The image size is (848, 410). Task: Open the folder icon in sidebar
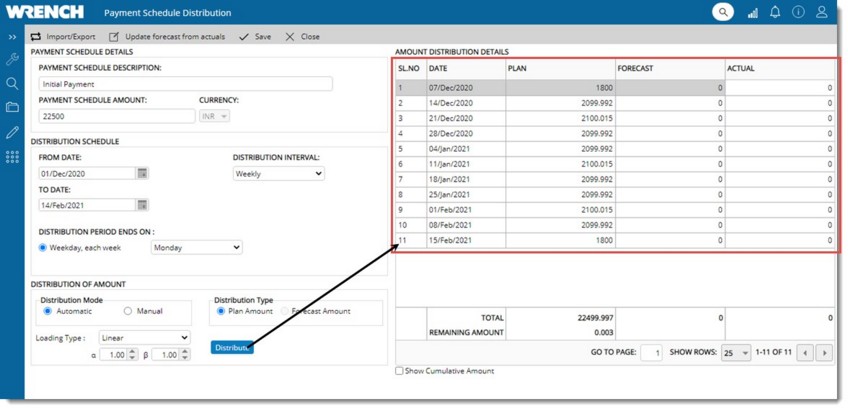tap(12, 107)
